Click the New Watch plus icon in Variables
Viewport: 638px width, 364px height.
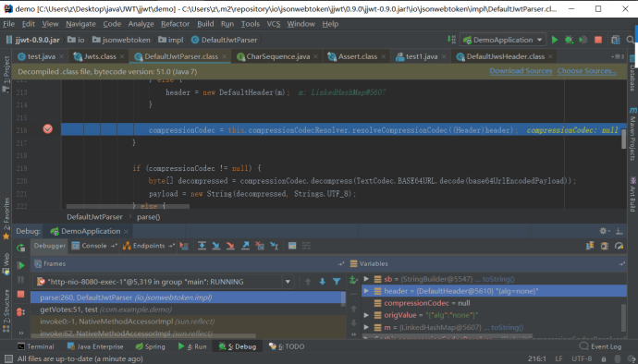pos(353,279)
